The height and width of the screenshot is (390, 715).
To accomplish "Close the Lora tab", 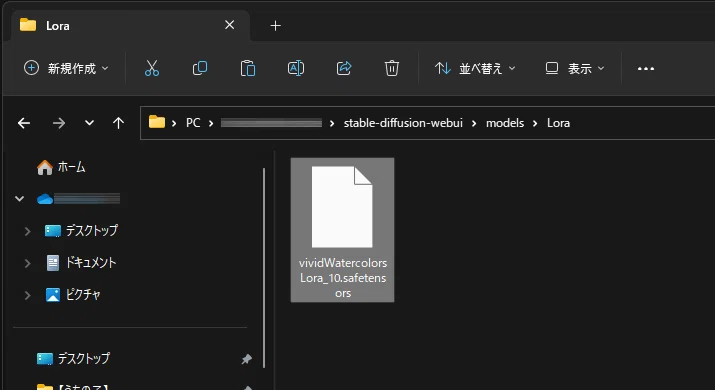I will coord(229,25).
